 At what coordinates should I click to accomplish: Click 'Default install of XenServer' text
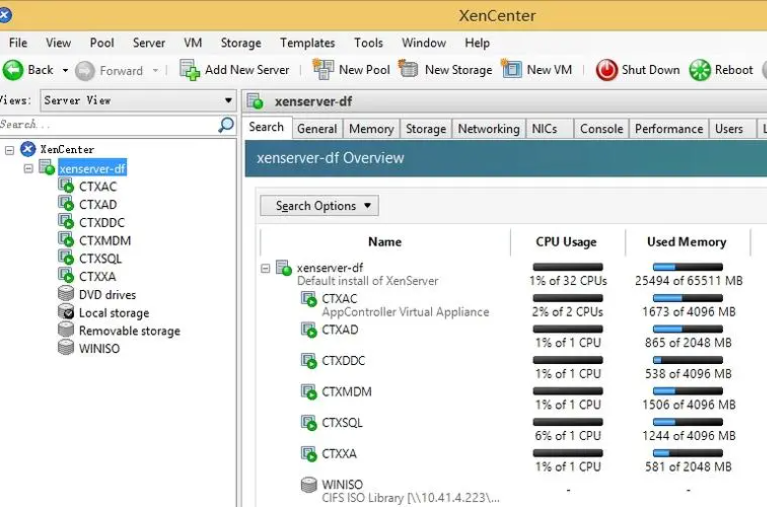(367, 281)
